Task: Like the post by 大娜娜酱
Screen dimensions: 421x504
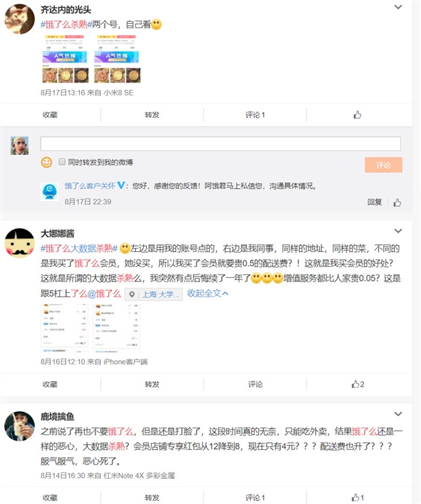Action: click(358, 384)
